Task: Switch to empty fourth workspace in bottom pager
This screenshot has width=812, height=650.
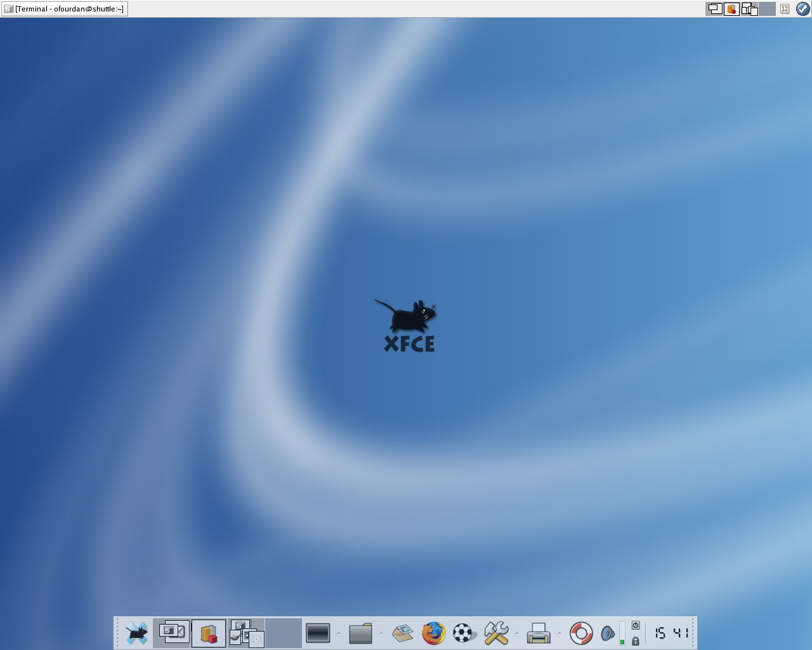Action: [x=283, y=633]
